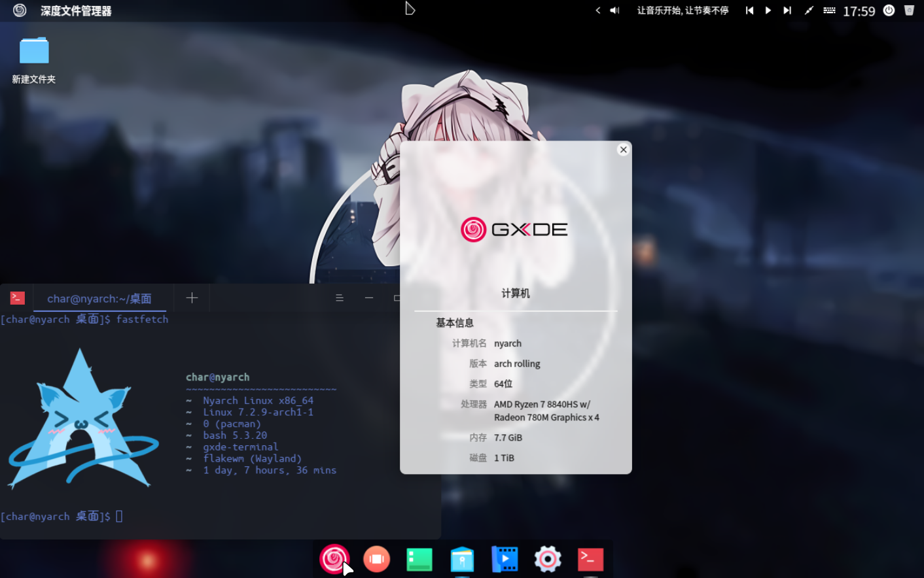The width and height of the screenshot is (924, 578).
Task: Click the swirl logo in the top-left corner
Action: coord(20,10)
